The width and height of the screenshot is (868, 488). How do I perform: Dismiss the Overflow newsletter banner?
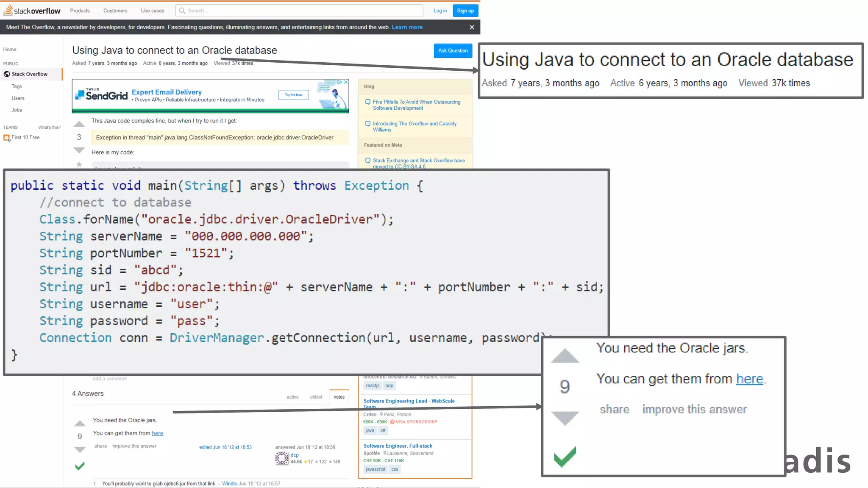coord(472,27)
